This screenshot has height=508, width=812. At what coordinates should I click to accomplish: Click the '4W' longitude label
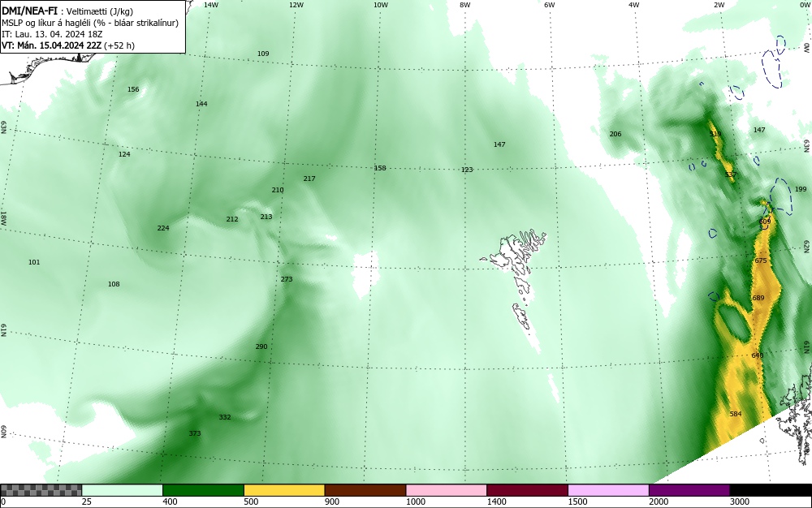click(634, 5)
